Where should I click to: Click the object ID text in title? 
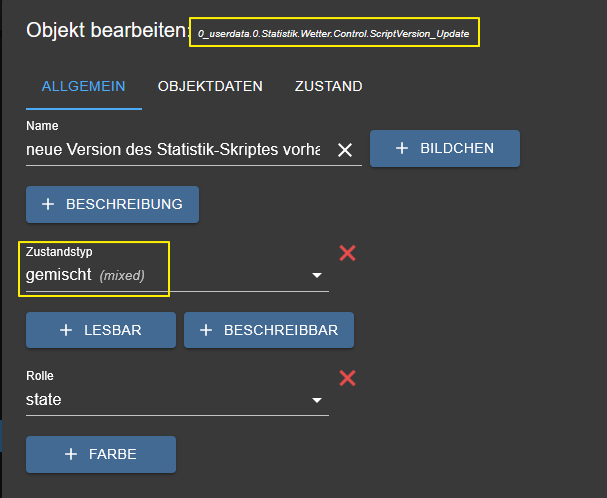pos(333,34)
